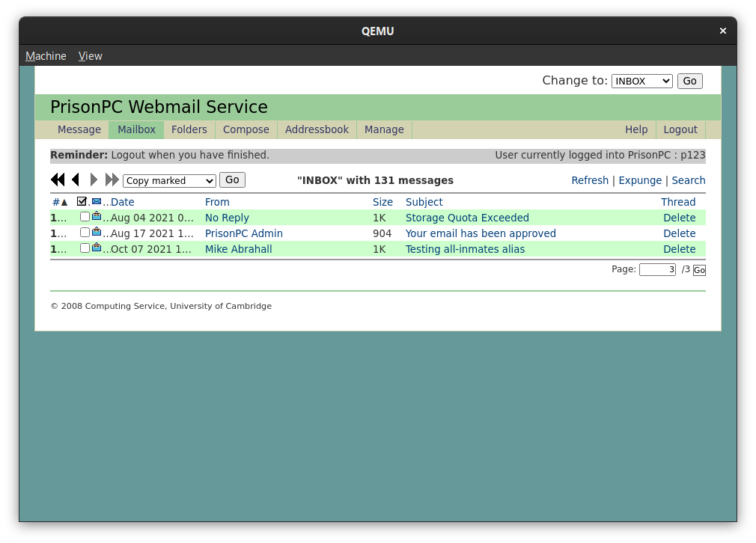Sort messages by Size column
The image size is (756, 543).
point(382,203)
